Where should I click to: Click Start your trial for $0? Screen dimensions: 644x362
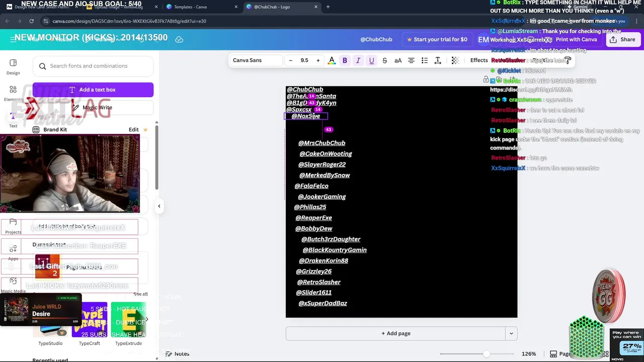pyautogui.click(x=437, y=40)
